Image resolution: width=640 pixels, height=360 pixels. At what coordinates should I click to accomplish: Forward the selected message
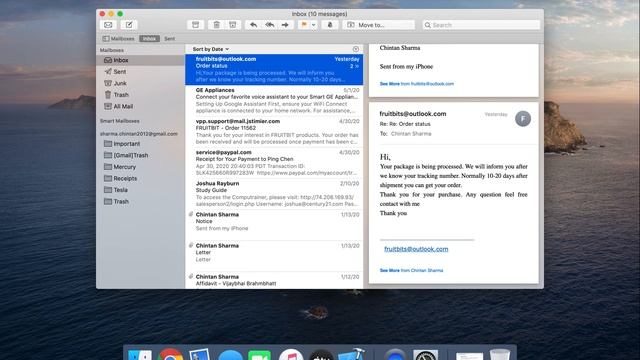(285, 25)
